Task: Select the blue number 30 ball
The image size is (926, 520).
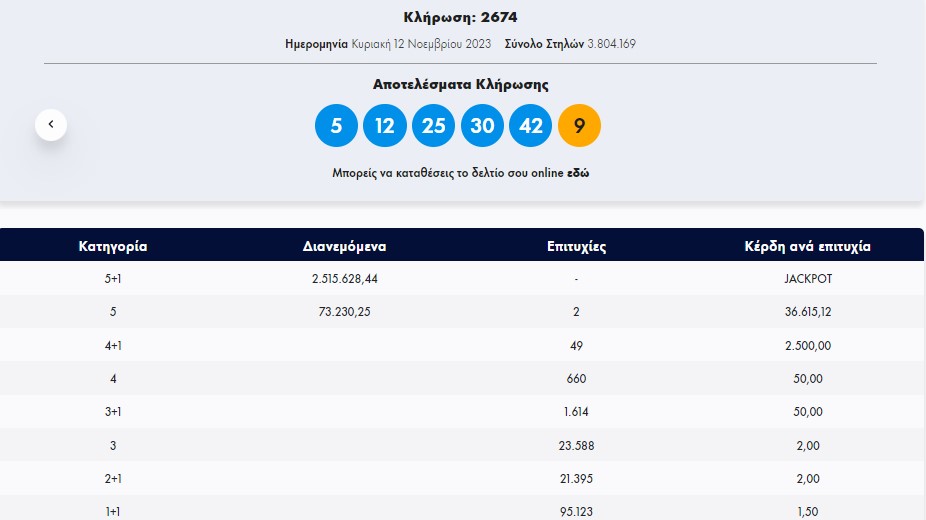Action: pos(482,126)
